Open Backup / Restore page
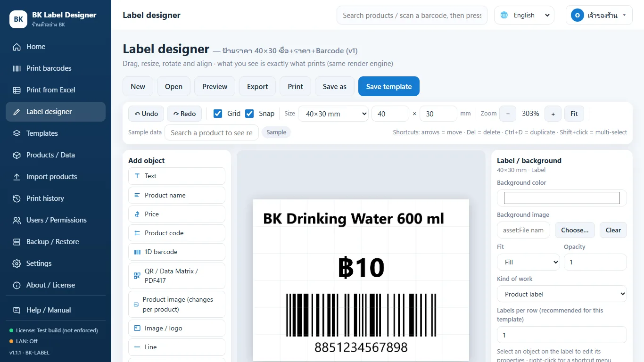644x362 pixels. (x=56, y=242)
